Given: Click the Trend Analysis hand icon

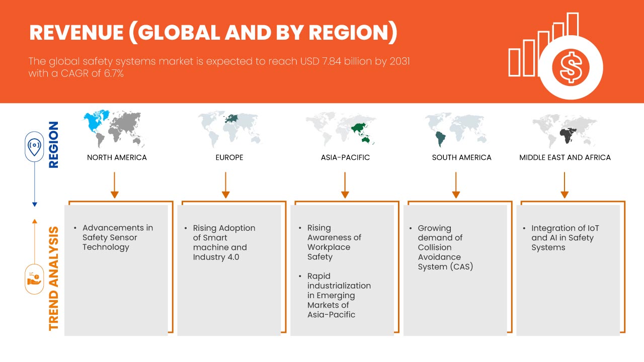Looking at the screenshot, I should click(x=34, y=279).
